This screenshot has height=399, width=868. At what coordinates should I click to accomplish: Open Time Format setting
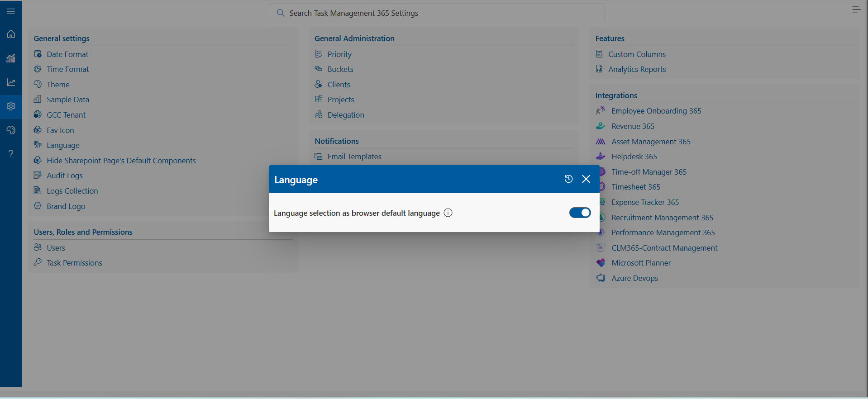[68, 69]
